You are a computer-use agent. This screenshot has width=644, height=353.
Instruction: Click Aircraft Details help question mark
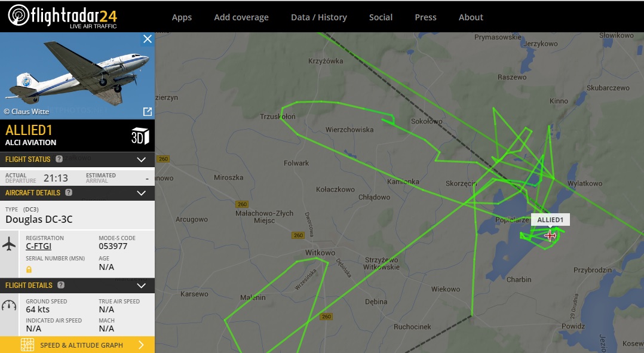coord(69,192)
